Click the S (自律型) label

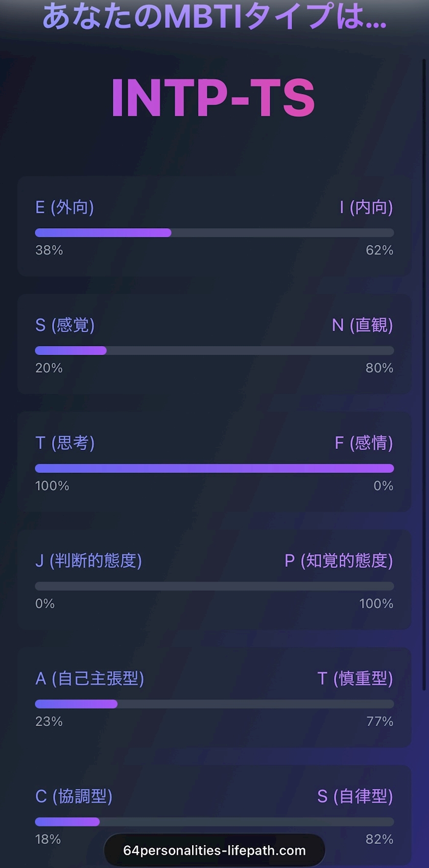click(355, 797)
